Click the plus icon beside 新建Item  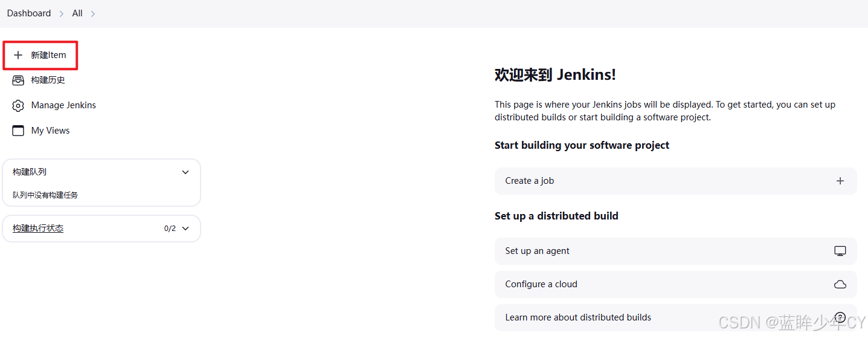click(x=18, y=55)
